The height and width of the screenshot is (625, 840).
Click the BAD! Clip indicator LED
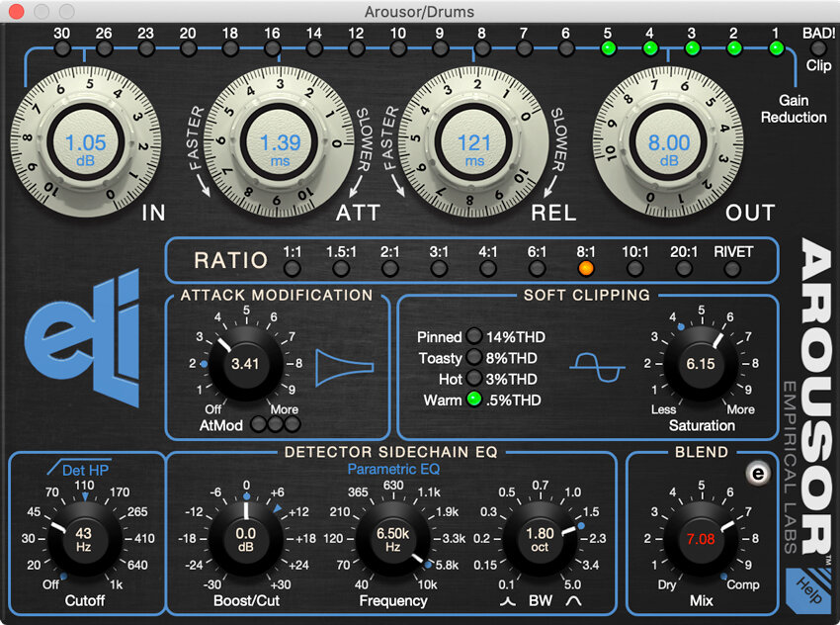point(818,48)
